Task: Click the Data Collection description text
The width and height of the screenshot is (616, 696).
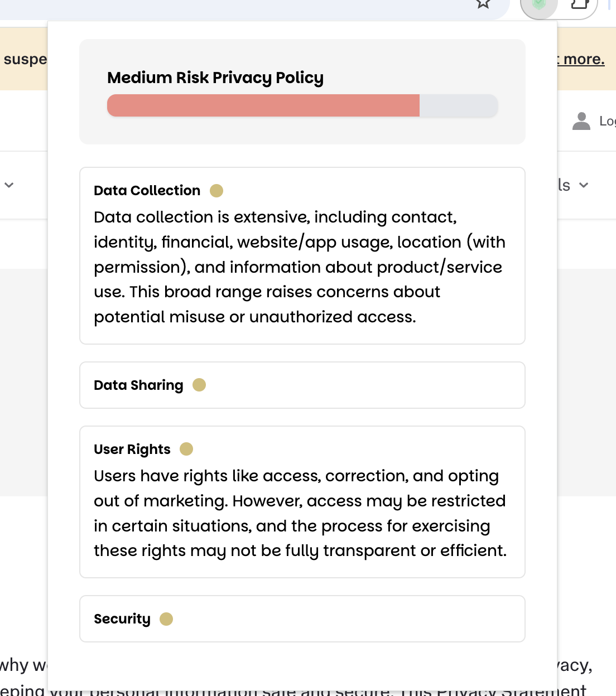Action: (x=299, y=267)
